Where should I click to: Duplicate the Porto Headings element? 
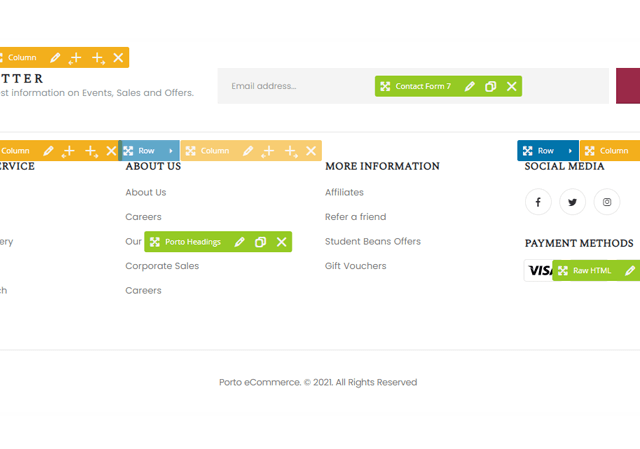260,242
